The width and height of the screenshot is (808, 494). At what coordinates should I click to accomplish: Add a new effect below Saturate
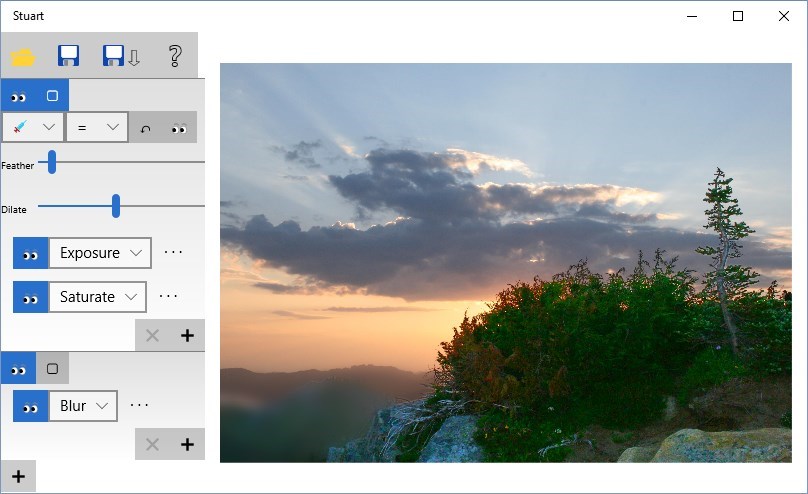pyautogui.click(x=188, y=336)
